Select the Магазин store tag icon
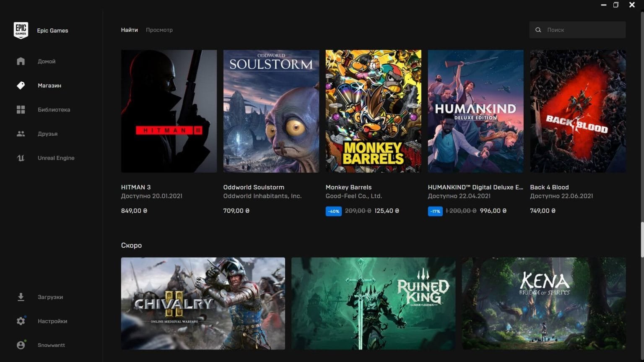 click(x=21, y=85)
